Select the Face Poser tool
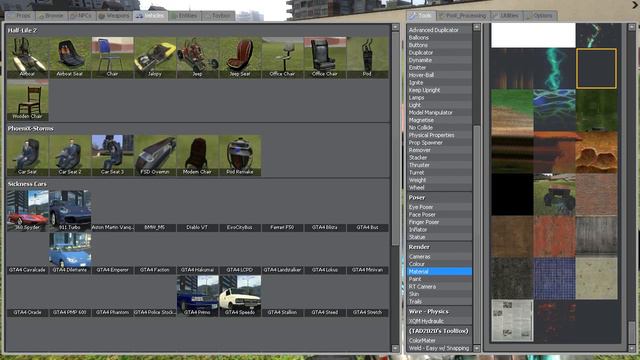This screenshot has width=640, height=360. tap(439, 215)
